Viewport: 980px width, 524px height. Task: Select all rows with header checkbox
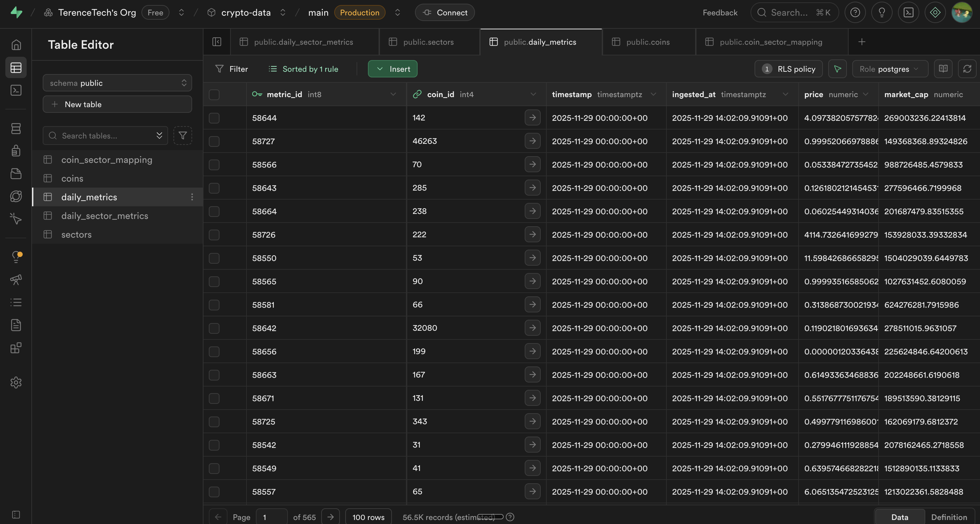click(214, 95)
